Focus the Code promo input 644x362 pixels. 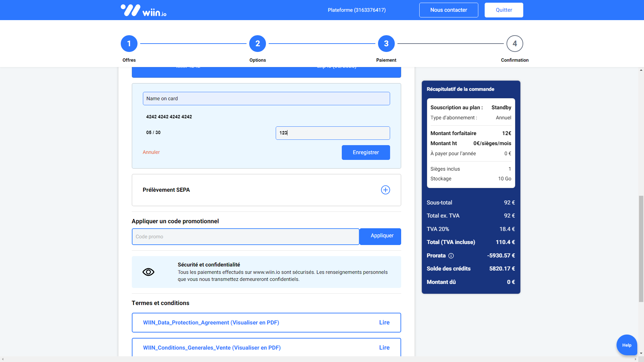click(246, 237)
